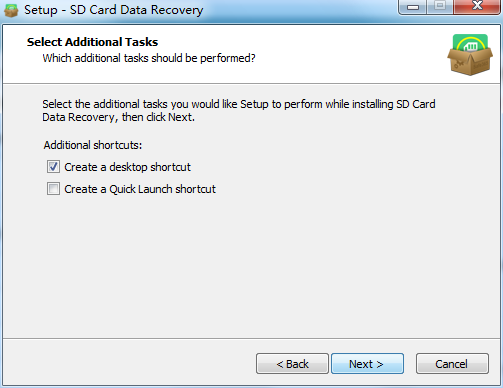Image resolution: width=503 pixels, height=388 pixels.
Task: Uncheck the Create a desktop shortcut checkbox
Action: coord(53,167)
